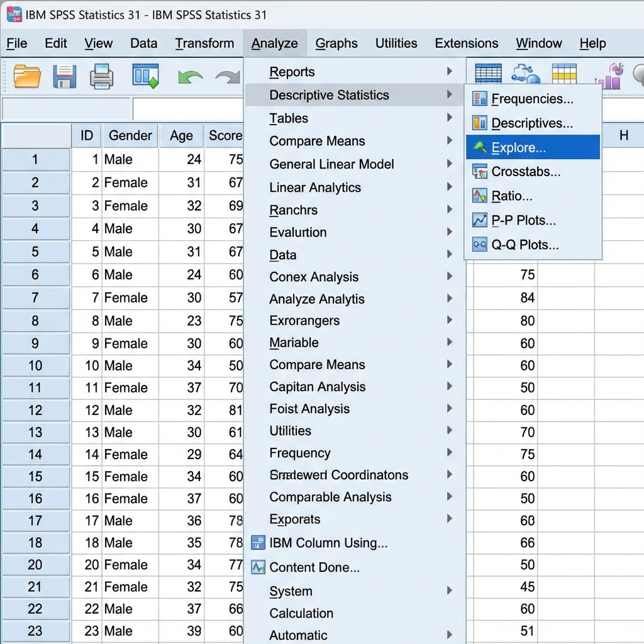Screen dimensions: 644x644
Task: Click the Print icon in toolbar
Action: pyautogui.click(x=101, y=77)
